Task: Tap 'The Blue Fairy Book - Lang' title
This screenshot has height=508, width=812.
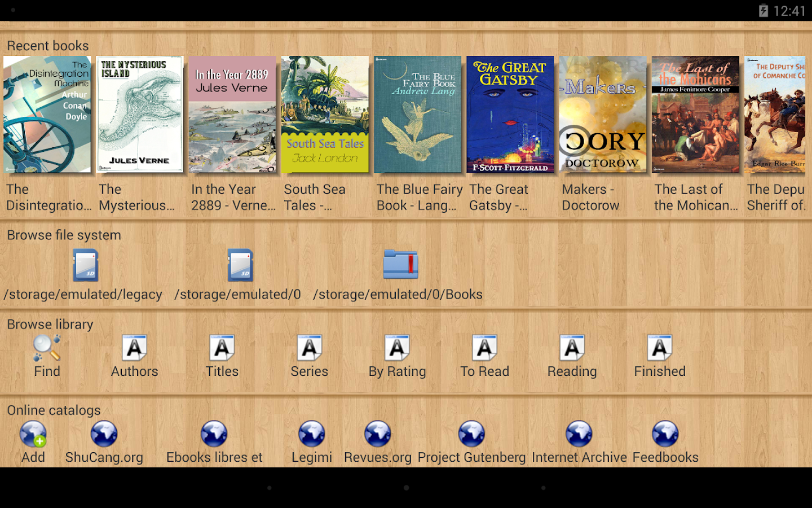Action: pyautogui.click(x=420, y=198)
